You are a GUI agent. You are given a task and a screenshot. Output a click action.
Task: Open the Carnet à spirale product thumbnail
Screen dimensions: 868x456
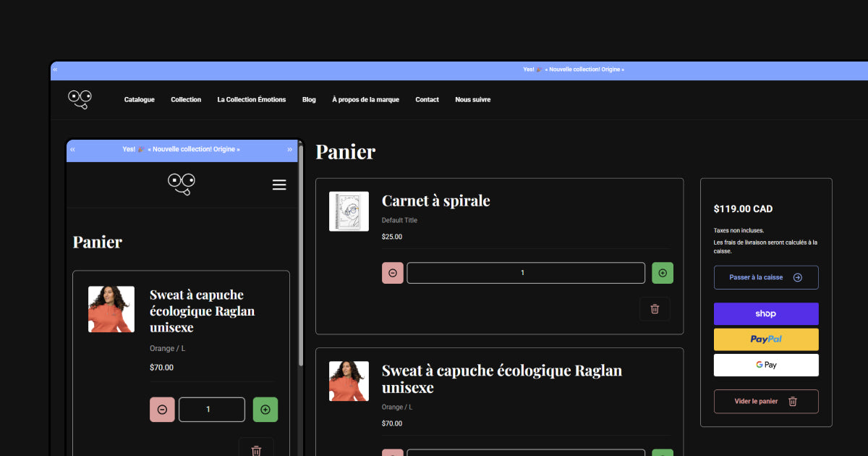point(349,211)
